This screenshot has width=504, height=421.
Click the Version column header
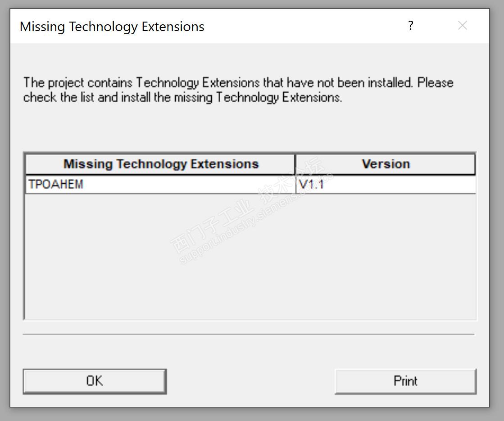(x=386, y=164)
